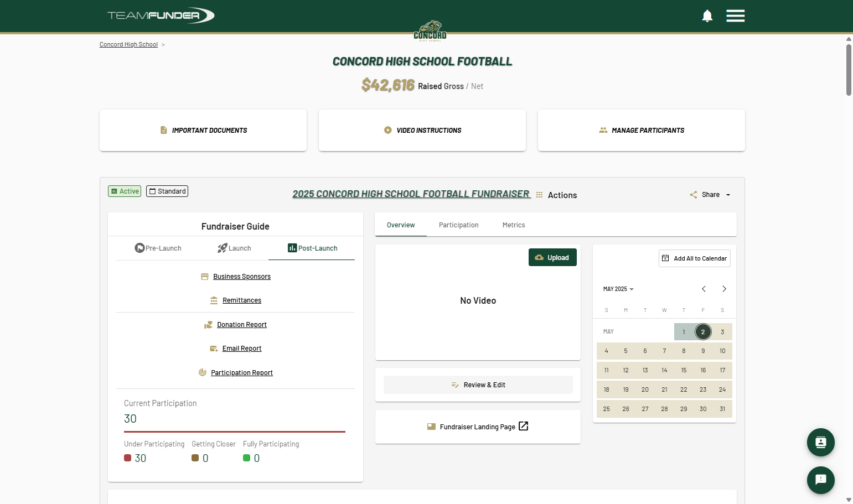This screenshot has height=504, width=853.
Task: Open the 2025 fundraiser title link
Action: (x=411, y=194)
